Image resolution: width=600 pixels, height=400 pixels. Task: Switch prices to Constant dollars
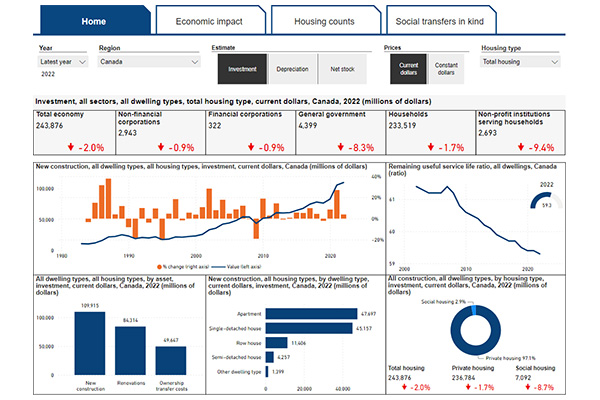click(446, 69)
